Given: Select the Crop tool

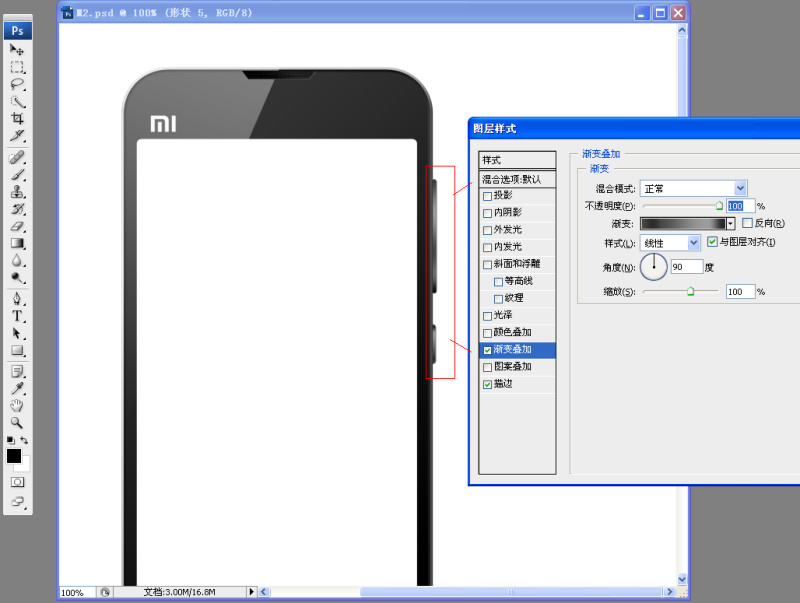Looking at the screenshot, I should tap(17, 118).
